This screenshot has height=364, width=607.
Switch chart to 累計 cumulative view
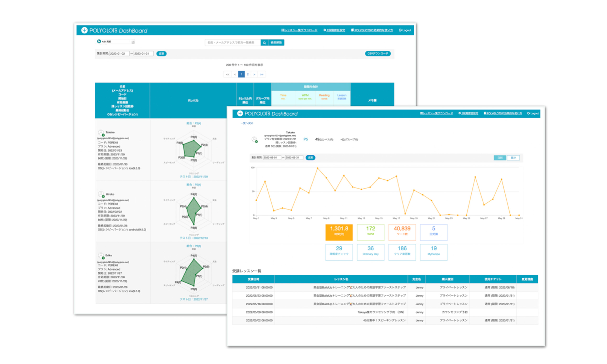tap(513, 158)
